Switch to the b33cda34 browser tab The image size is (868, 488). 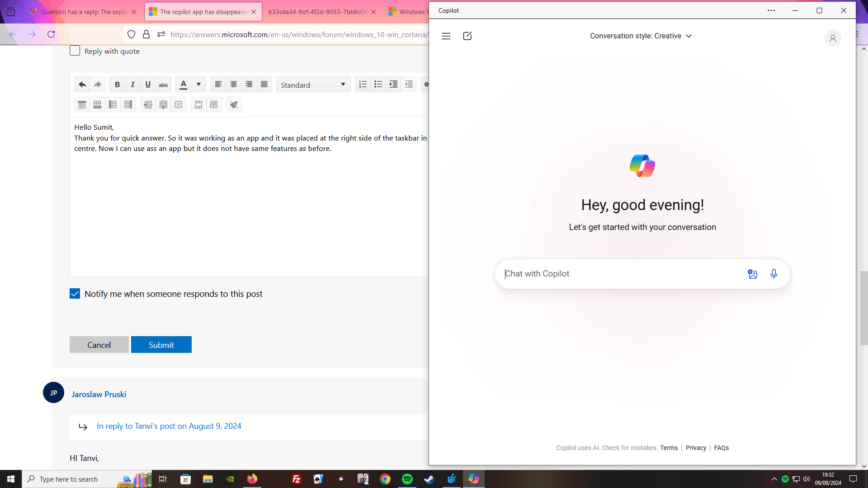[317, 12]
